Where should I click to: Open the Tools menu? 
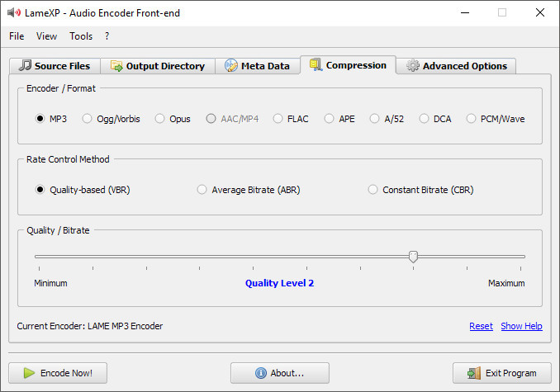click(81, 36)
